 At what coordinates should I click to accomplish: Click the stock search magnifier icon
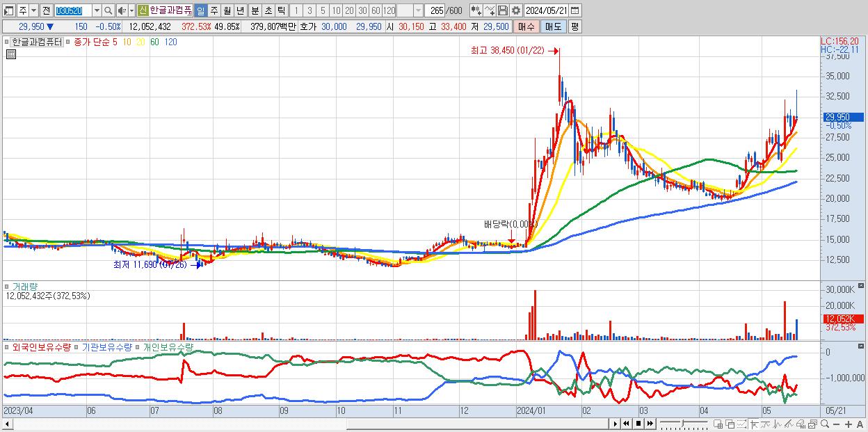108,10
